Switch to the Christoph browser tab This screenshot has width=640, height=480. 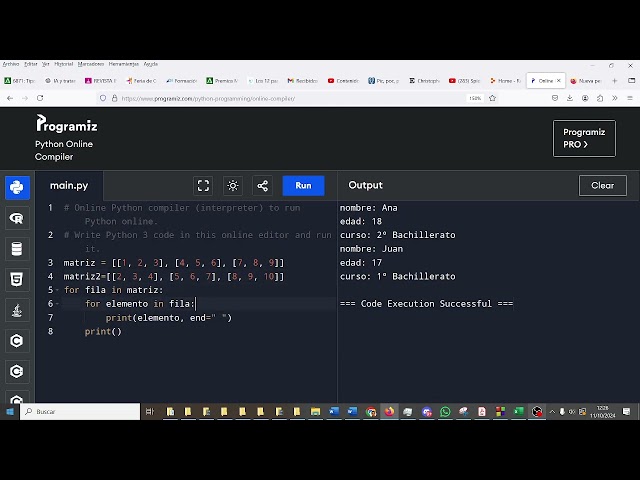pyautogui.click(x=424, y=81)
